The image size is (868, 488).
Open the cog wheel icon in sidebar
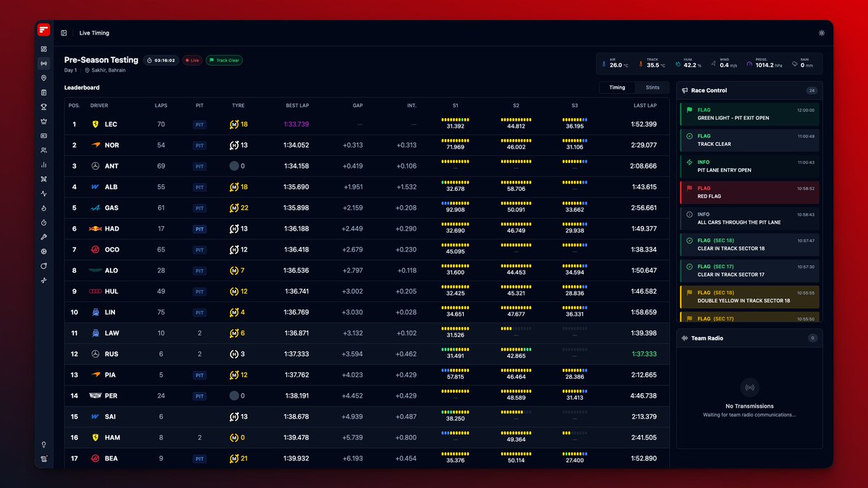tap(44, 252)
